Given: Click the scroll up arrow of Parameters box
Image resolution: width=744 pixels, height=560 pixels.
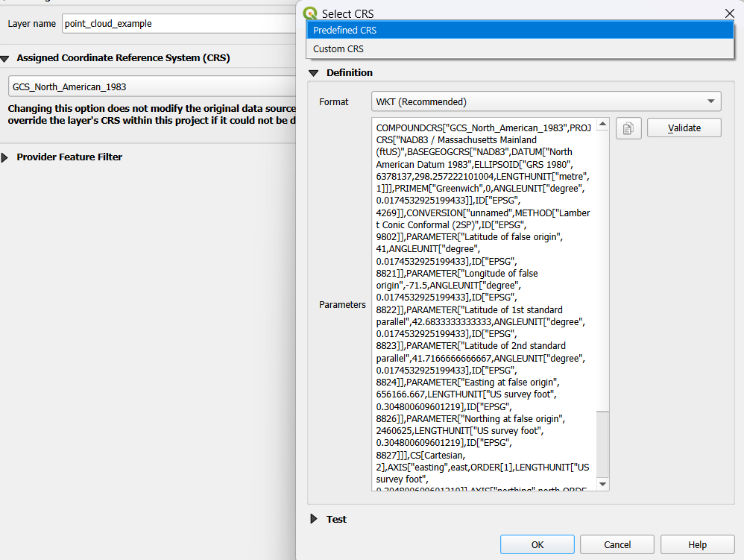Looking at the screenshot, I should (602, 124).
